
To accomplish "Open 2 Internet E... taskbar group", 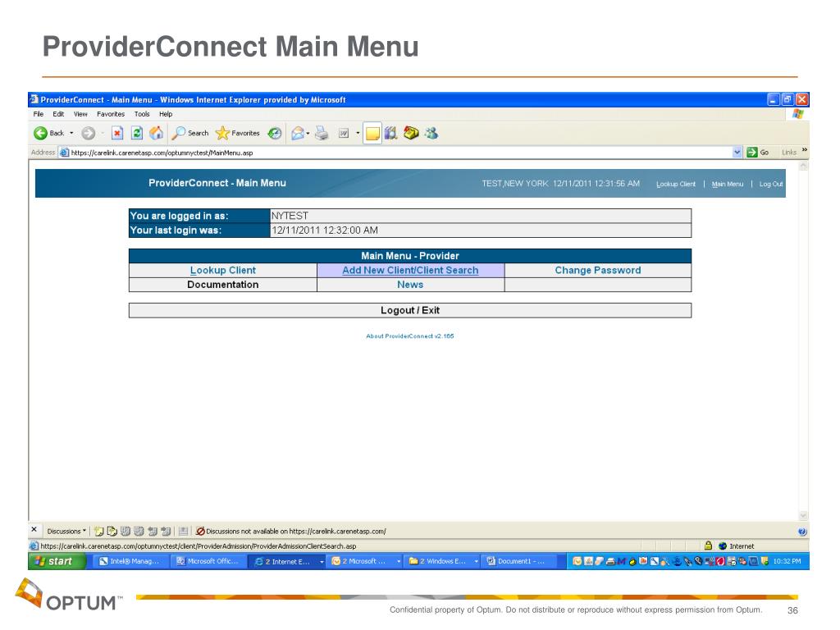I will tap(288, 561).
